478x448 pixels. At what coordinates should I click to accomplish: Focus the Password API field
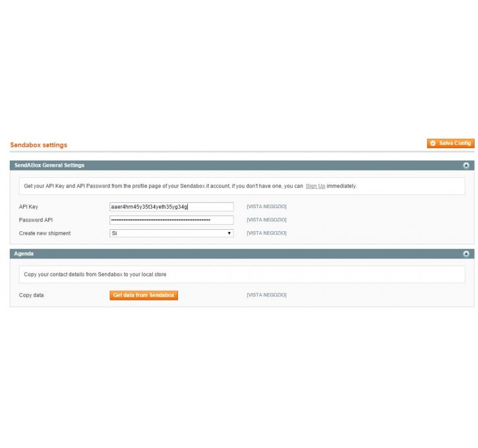point(171,220)
